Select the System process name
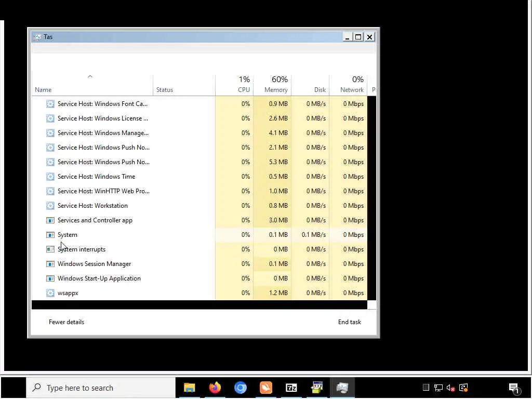 [68, 235]
